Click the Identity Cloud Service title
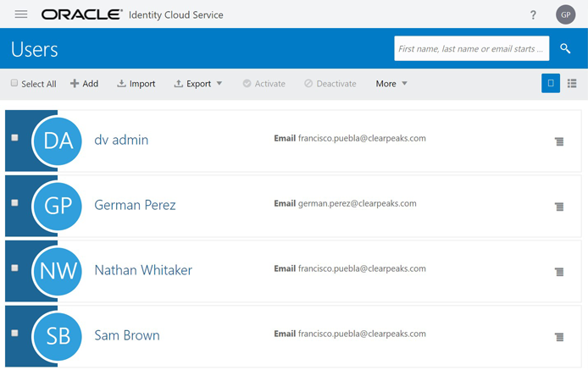The height and width of the screenshot is (370, 588). pos(176,15)
